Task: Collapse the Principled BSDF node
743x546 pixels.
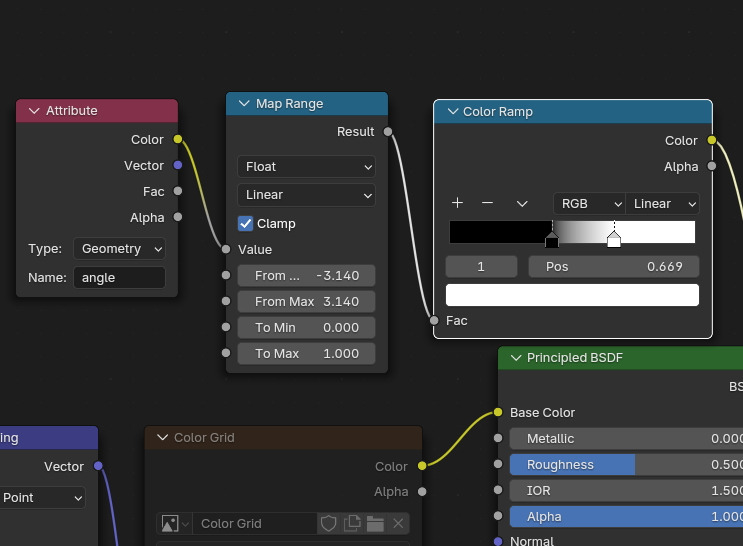Action: tap(516, 358)
